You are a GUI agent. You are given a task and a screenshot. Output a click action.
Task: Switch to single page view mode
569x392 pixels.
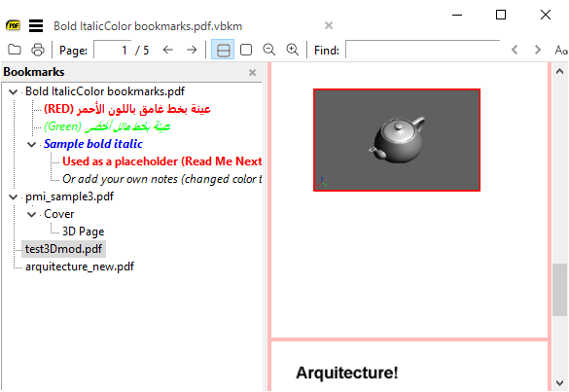click(246, 50)
